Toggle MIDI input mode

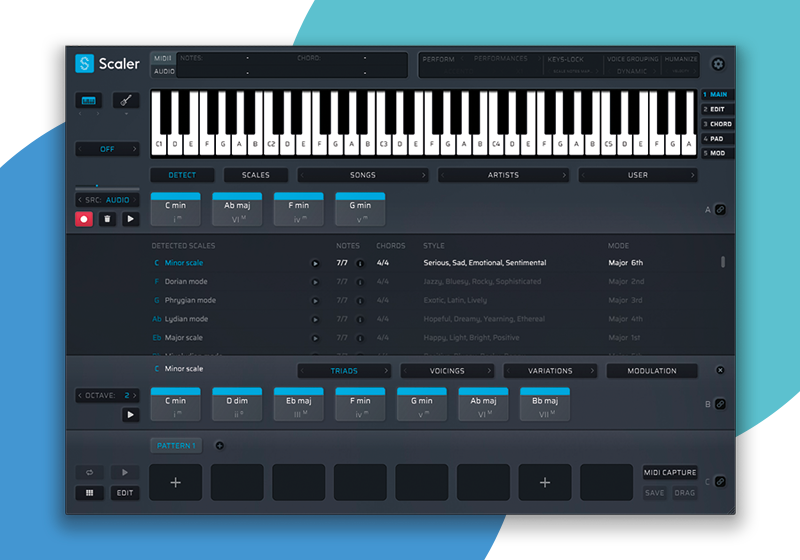(163, 59)
